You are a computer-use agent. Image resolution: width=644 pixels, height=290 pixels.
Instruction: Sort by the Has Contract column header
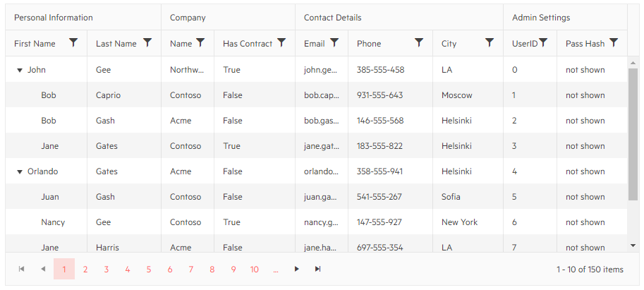(247, 44)
